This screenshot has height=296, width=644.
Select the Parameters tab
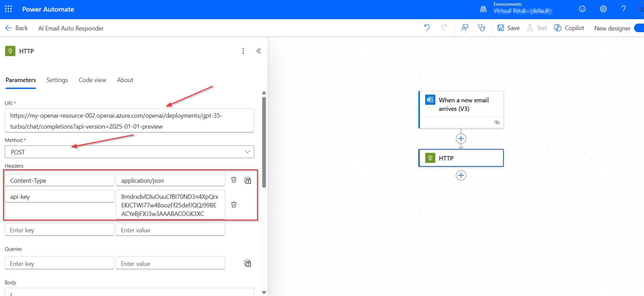pos(21,80)
